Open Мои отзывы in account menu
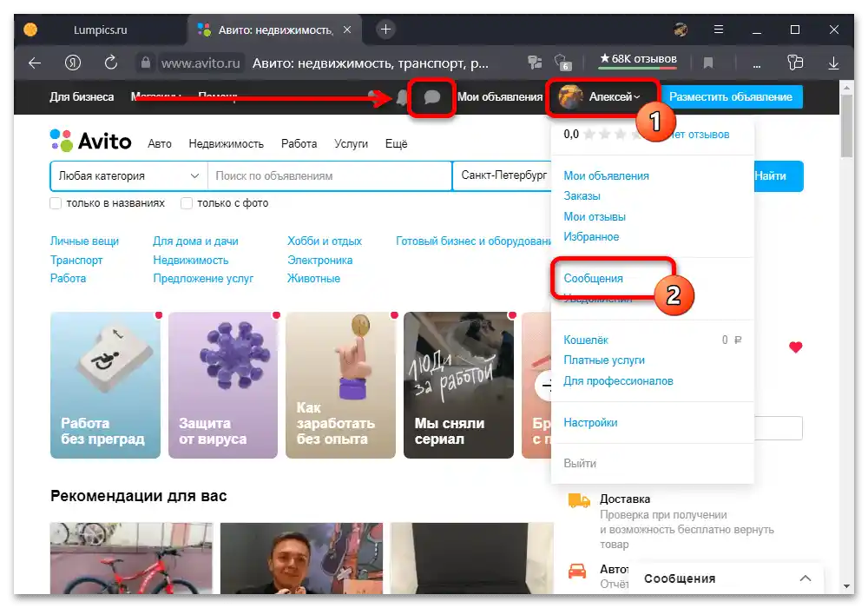 (595, 216)
